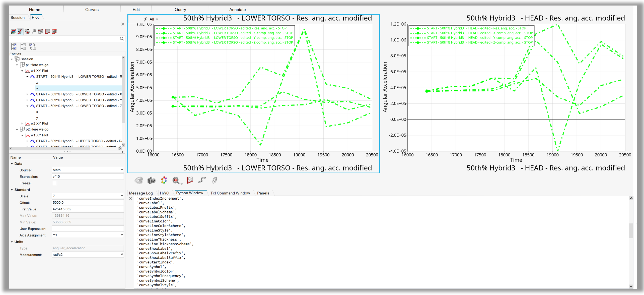Click the select-all checkboxes tree icon
644x295 pixels.
[x=14, y=46]
